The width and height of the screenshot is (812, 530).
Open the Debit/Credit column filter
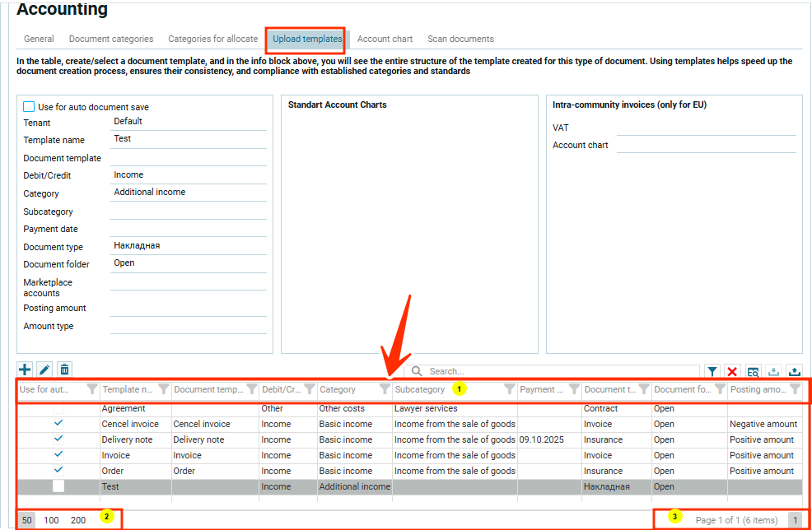(x=309, y=389)
